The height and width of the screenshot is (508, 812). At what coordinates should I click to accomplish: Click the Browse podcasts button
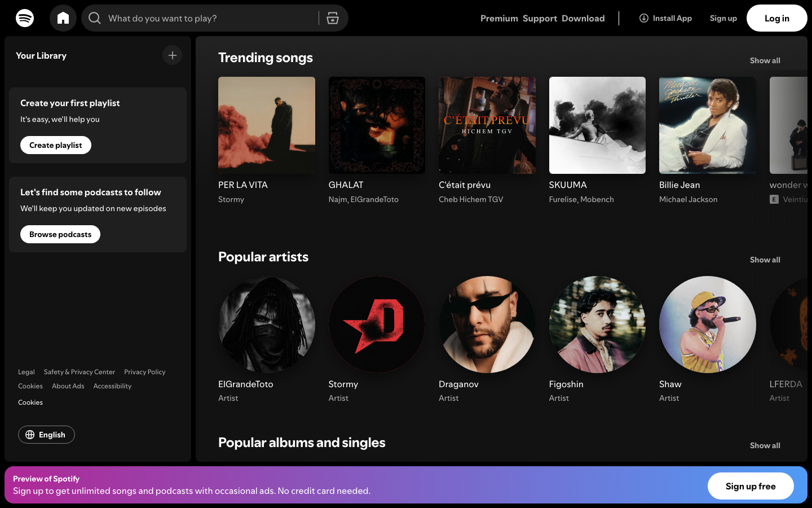click(60, 234)
